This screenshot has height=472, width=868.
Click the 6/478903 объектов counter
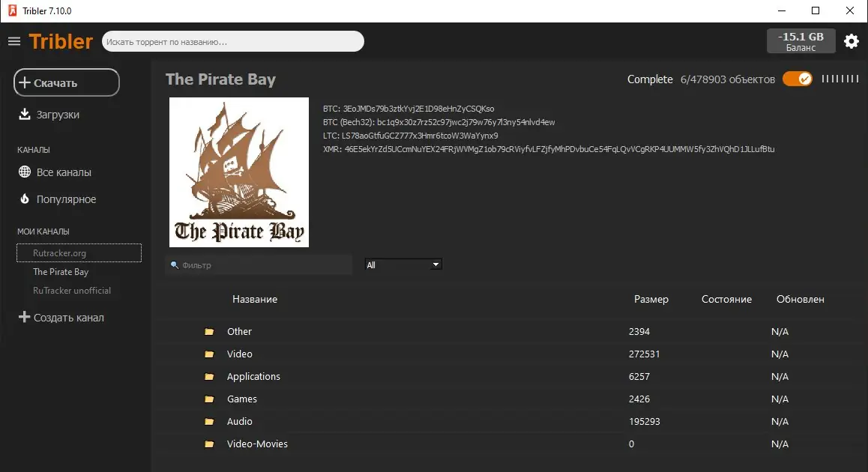pyautogui.click(x=727, y=79)
